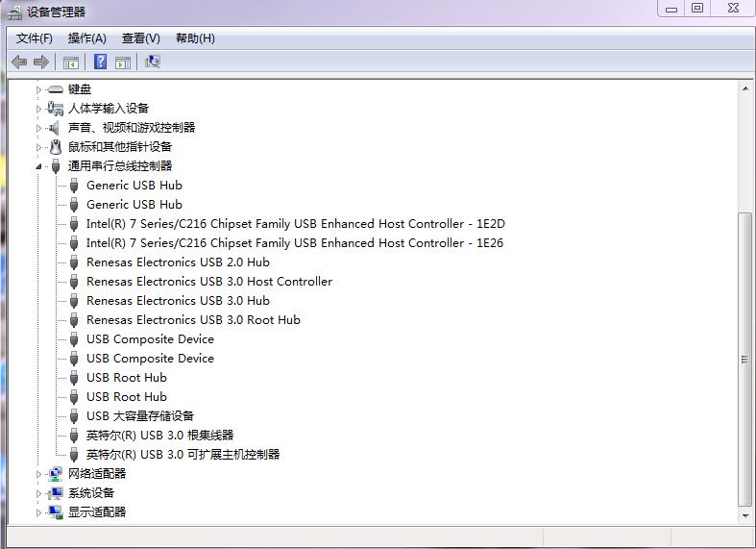The image size is (756, 549).
Task: Expand the 显示适配器 category
Action: [x=39, y=512]
